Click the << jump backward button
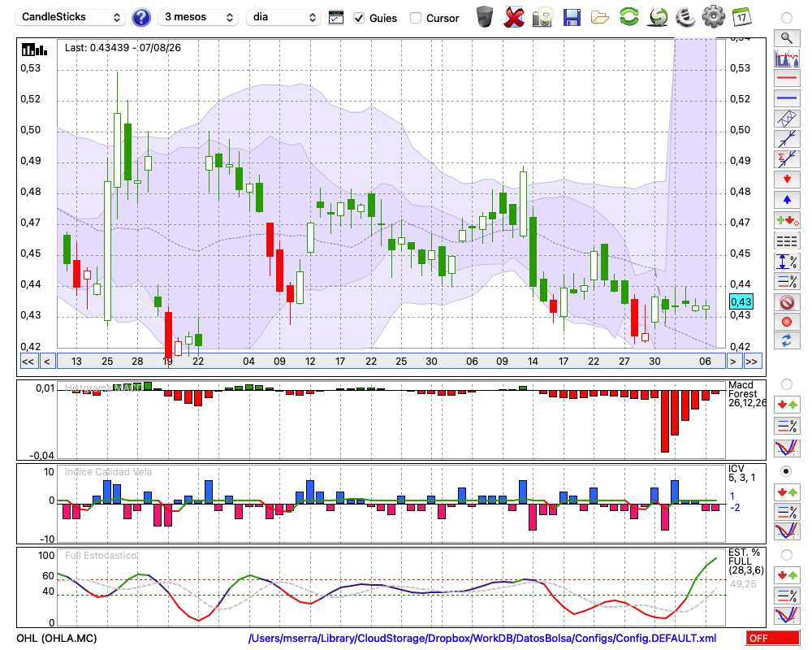Screen dimensions: 812x650 (28, 362)
